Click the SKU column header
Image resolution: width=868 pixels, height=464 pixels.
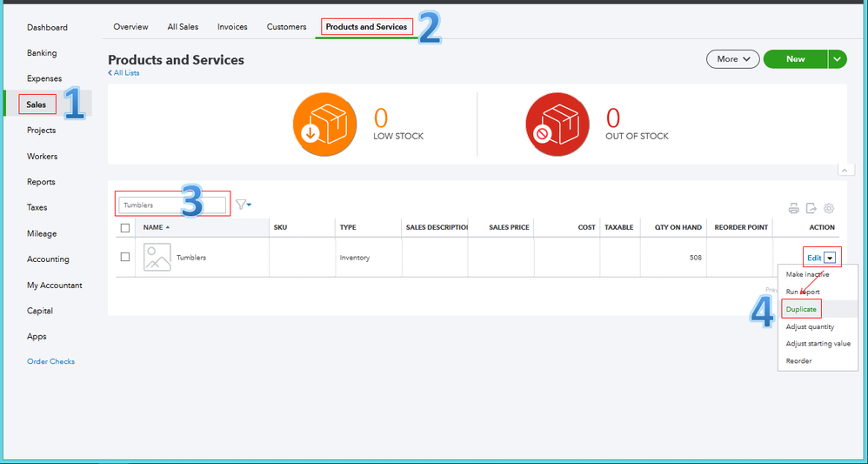(281, 227)
